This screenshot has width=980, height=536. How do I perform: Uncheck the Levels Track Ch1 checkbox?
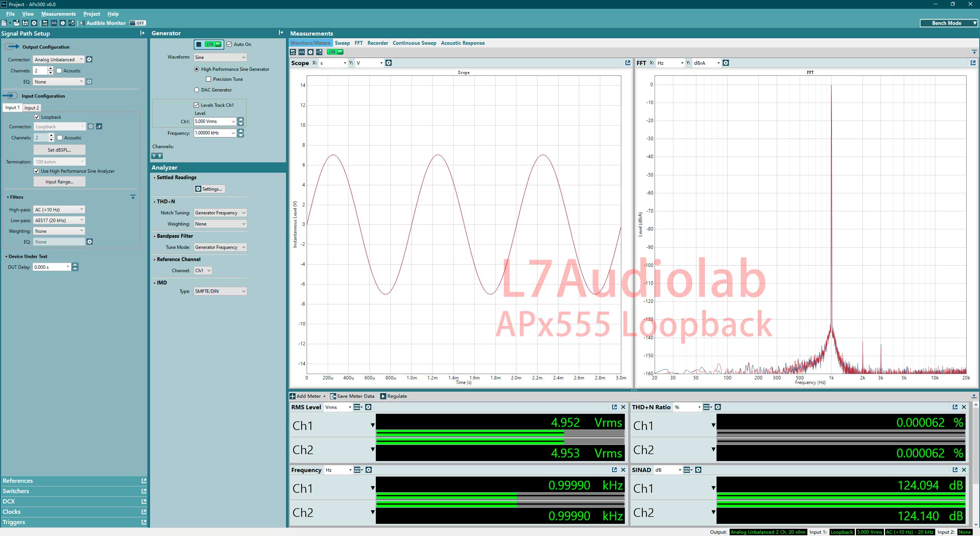click(x=196, y=105)
